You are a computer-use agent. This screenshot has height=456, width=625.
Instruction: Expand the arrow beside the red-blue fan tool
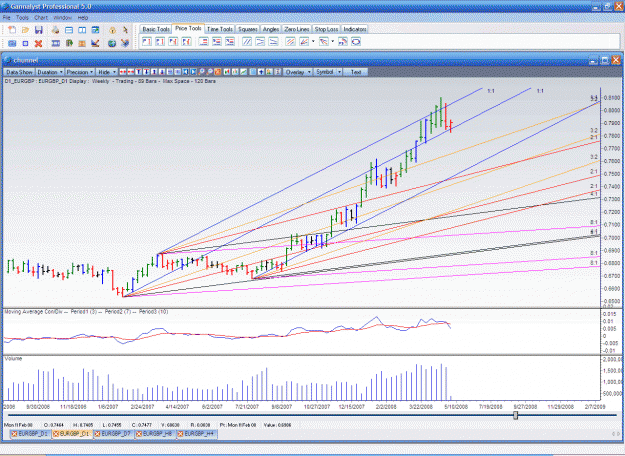pyautogui.click(x=332, y=41)
